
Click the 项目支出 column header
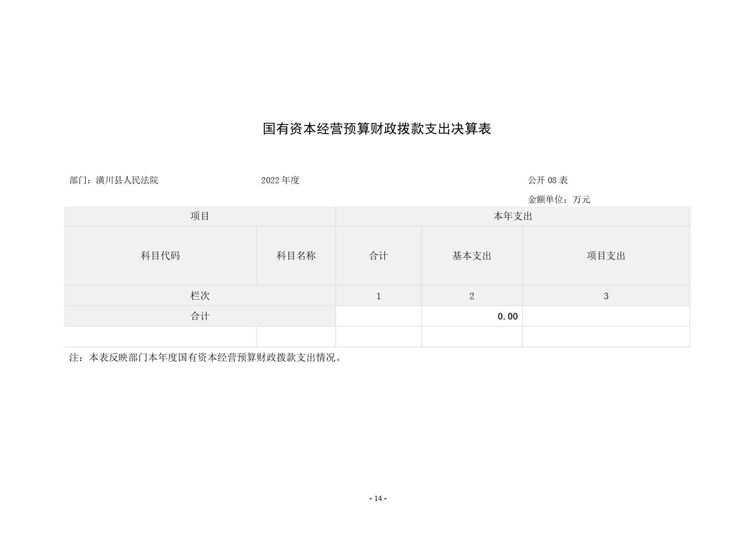tap(606, 256)
